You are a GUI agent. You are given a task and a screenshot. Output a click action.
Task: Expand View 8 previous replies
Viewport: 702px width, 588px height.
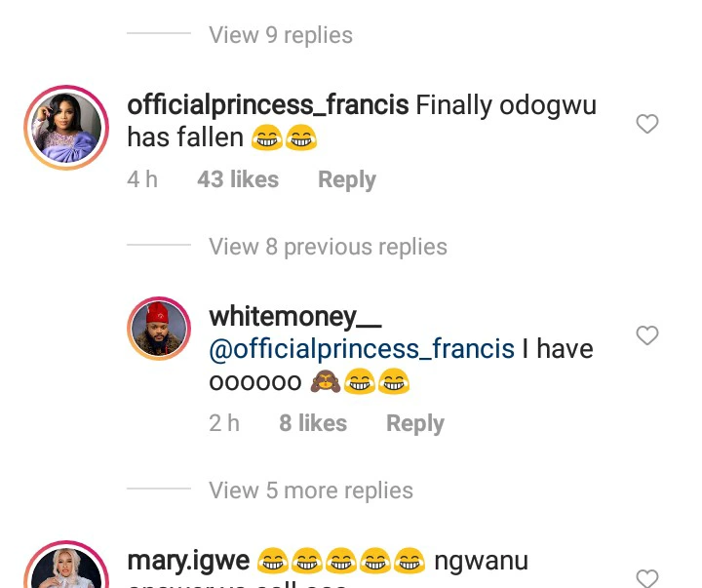point(328,247)
